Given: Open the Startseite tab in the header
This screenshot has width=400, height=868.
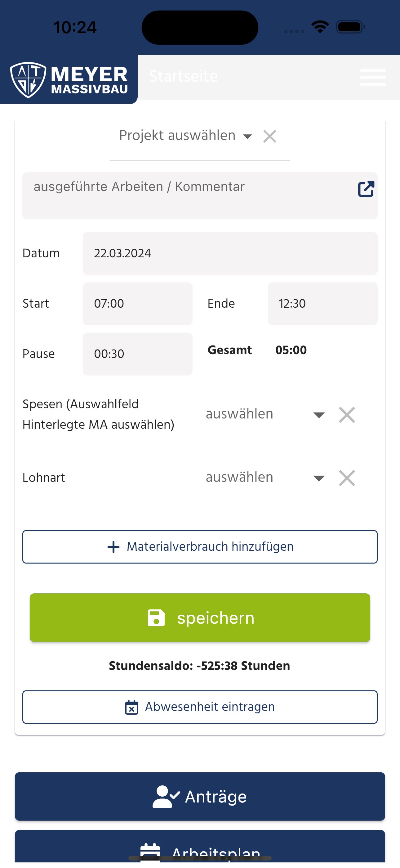Looking at the screenshot, I should tap(184, 76).
